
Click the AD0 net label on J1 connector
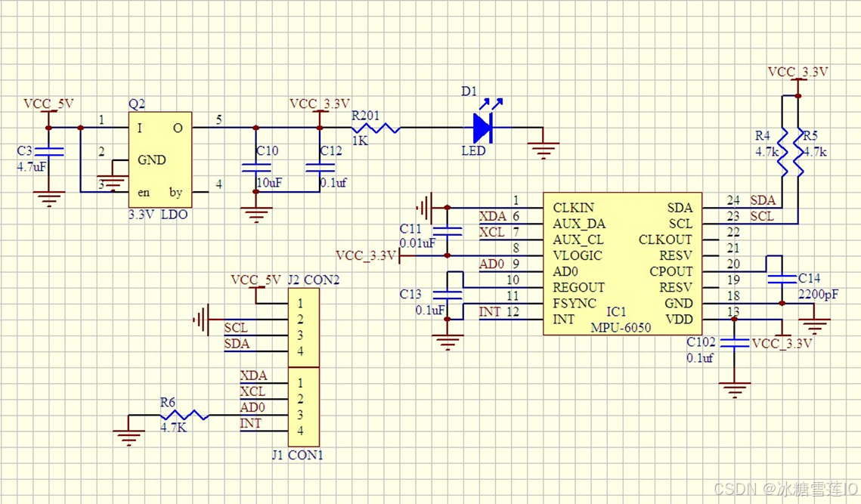(252, 407)
